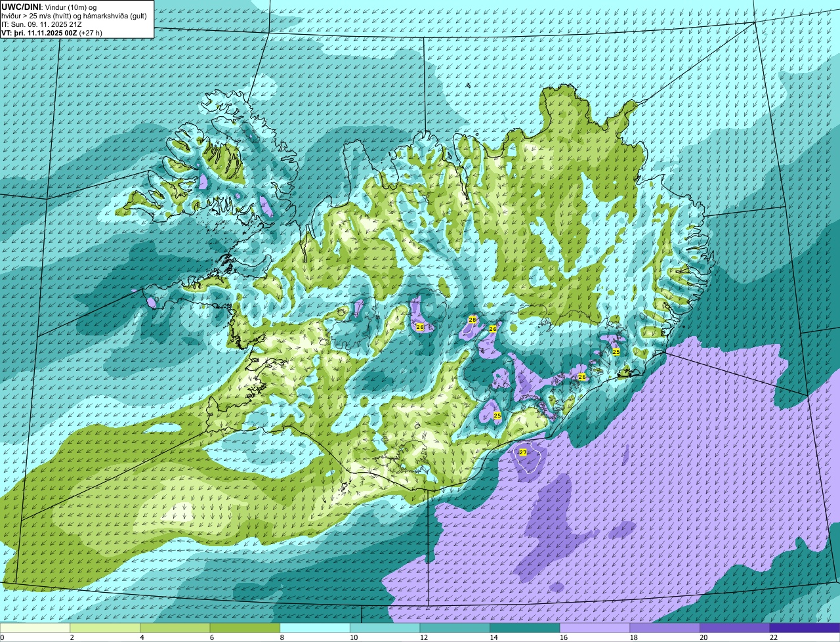The image size is (840, 642).
Task: Click the 2–4 m/s light green legend swatch
Action: [105, 628]
